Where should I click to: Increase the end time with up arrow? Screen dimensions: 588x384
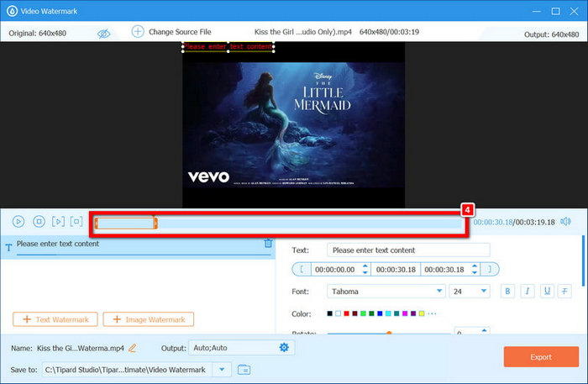(x=475, y=266)
